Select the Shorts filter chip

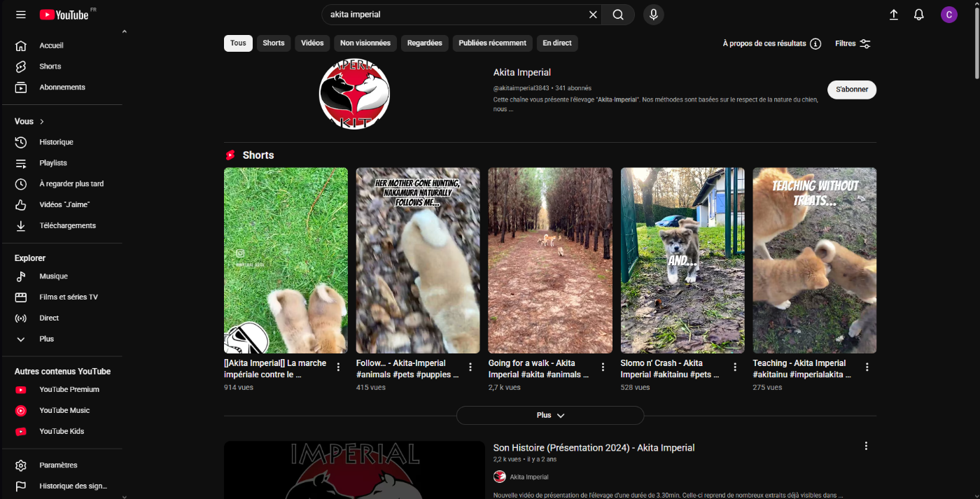tap(274, 43)
